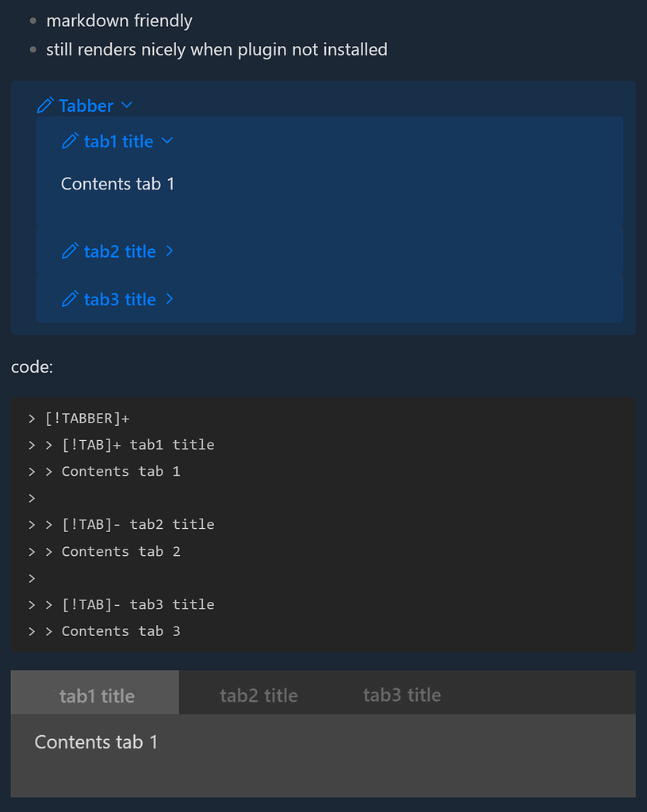Select the tab1 title tab
647x812 pixels.
(95, 694)
